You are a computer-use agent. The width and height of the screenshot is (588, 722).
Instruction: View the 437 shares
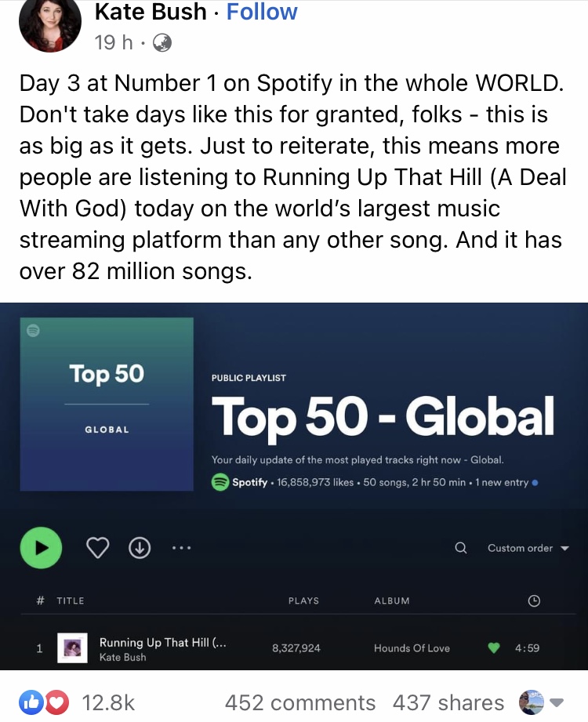click(448, 702)
